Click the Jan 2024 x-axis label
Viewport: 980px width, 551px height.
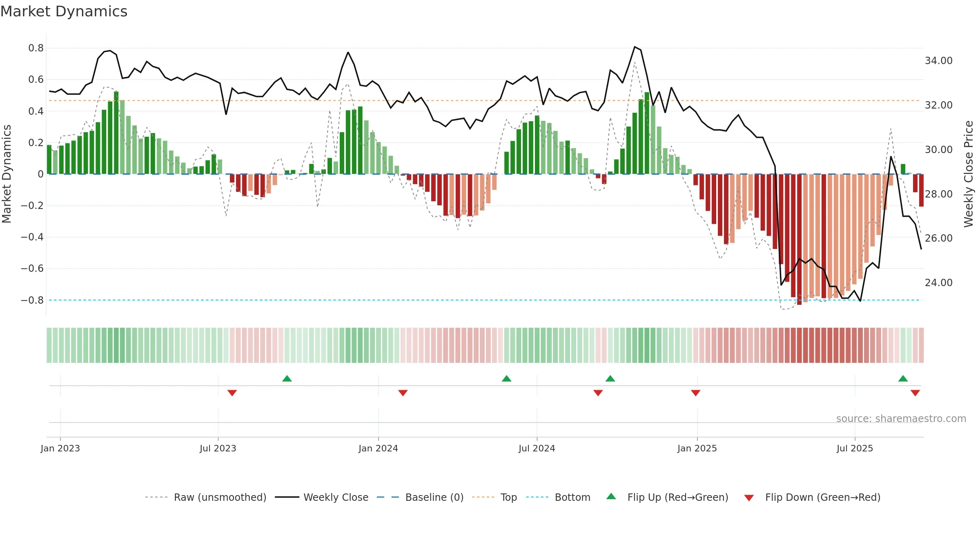click(x=378, y=448)
